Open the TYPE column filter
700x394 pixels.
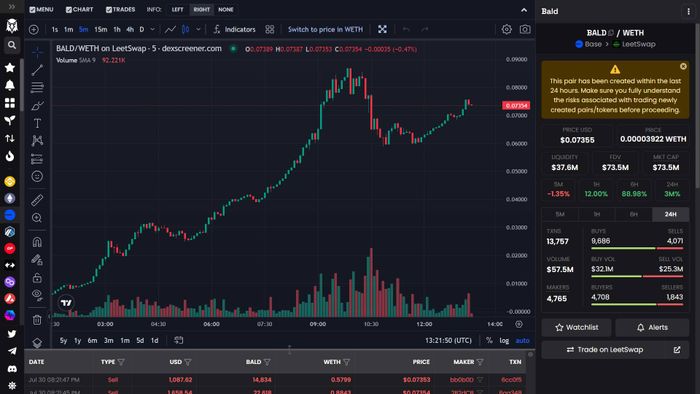point(121,362)
